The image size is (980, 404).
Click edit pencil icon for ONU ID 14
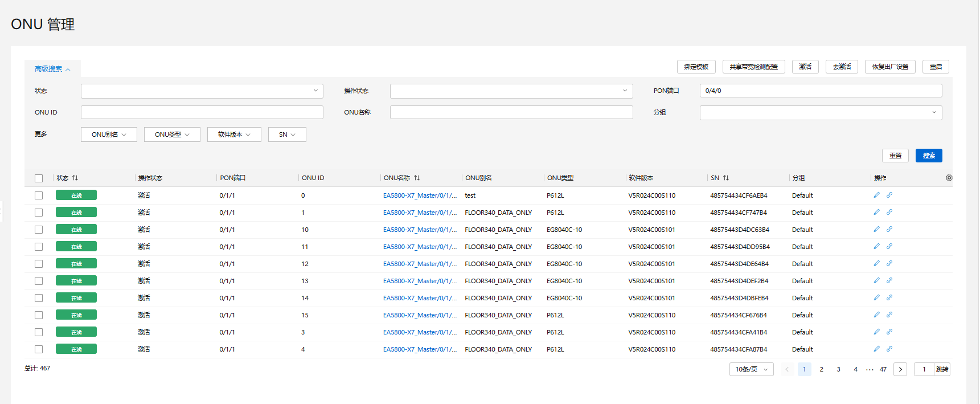tap(876, 297)
